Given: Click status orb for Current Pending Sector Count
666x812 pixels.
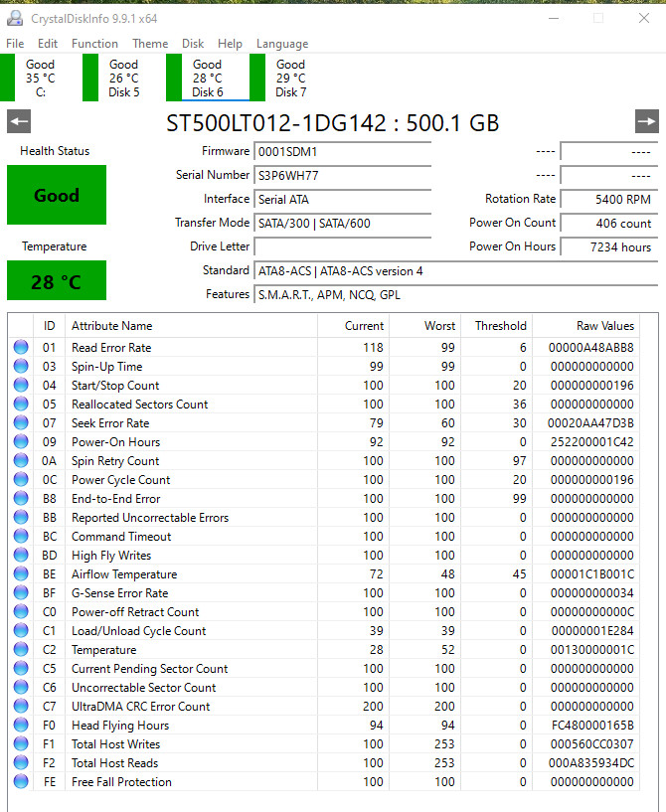Looking at the screenshot, I should (x=21, y=669).
